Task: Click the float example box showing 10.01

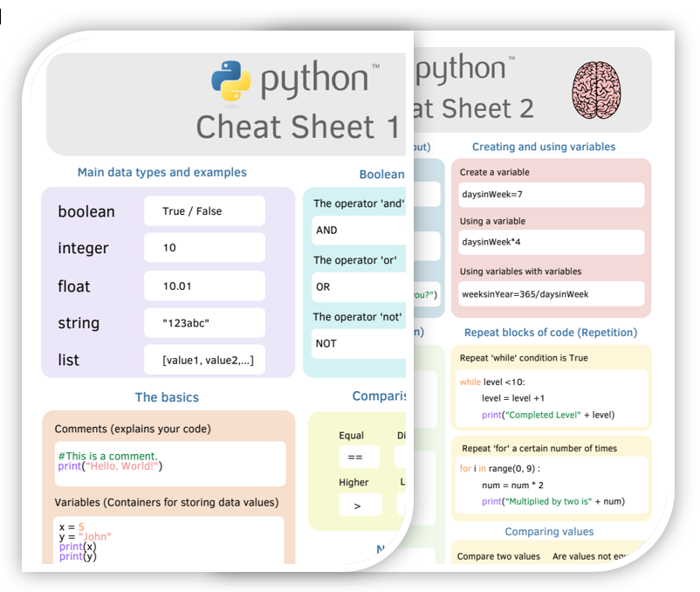Action: pyautogui.click(x=204, y=286)
